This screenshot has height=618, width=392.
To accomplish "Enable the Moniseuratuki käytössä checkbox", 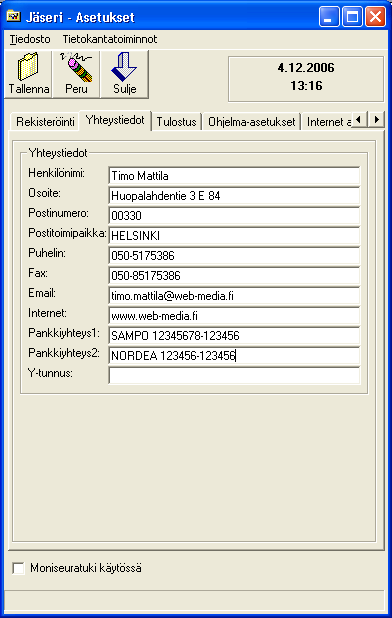I will click(x=18, y=568).
